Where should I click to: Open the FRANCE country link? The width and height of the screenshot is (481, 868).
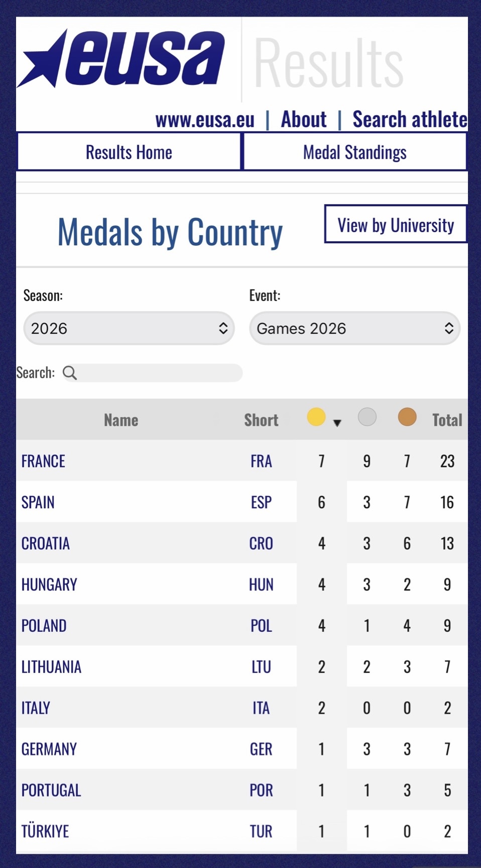coord(43,461)
